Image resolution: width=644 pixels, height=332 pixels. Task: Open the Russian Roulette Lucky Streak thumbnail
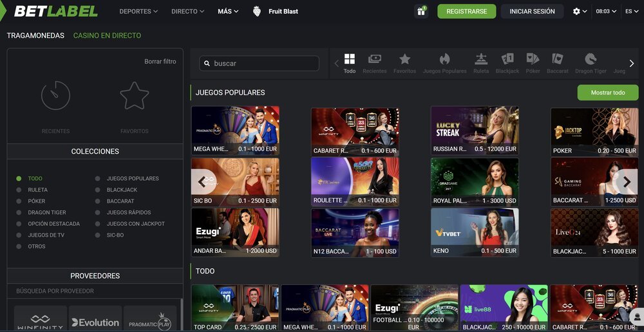click(x=475, y=130)
